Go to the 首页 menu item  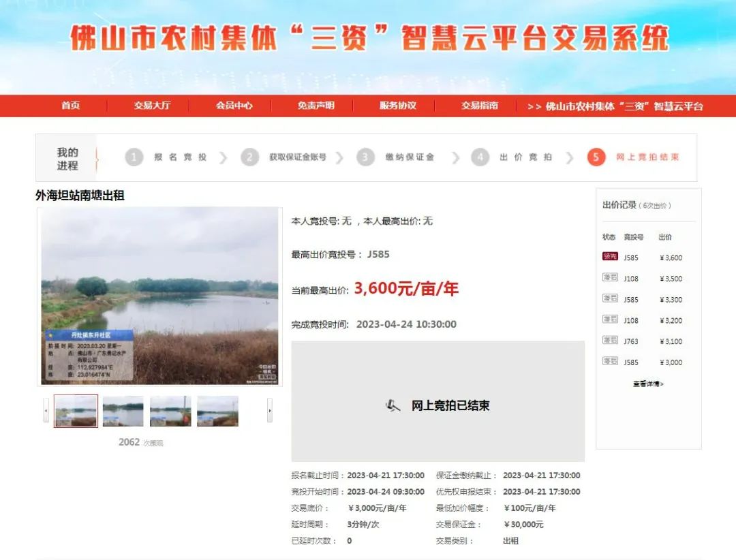coord(70,106)
